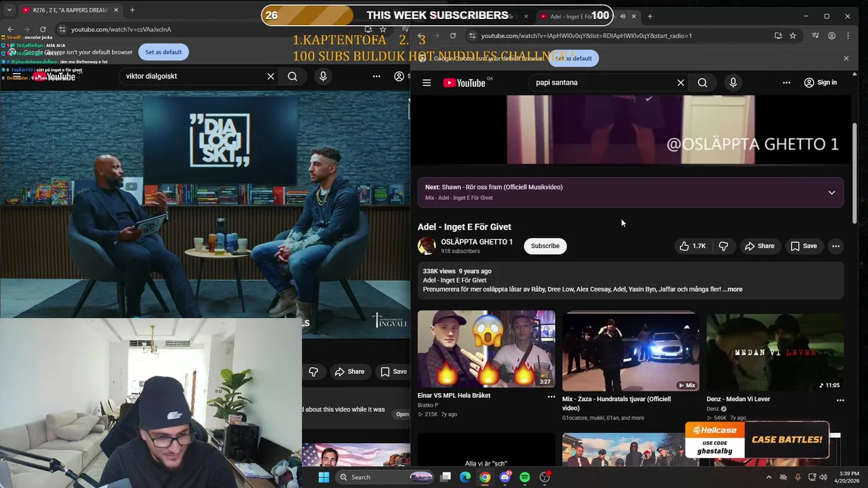The height and width of the screenshot is (488, 868).
Task: Run search for 'viktor dialgoiskt' in left window
Action: 292,77
